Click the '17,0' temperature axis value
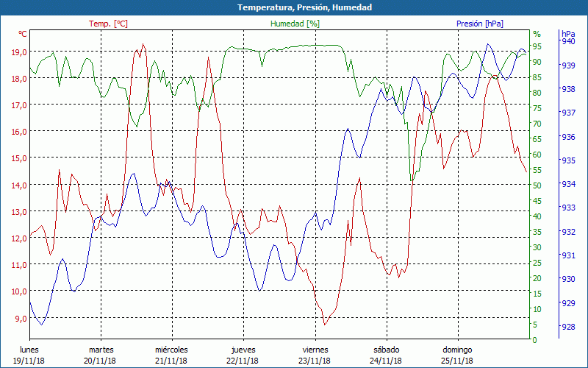The width and height of the screenshot is (588, 368). point(19,105)
